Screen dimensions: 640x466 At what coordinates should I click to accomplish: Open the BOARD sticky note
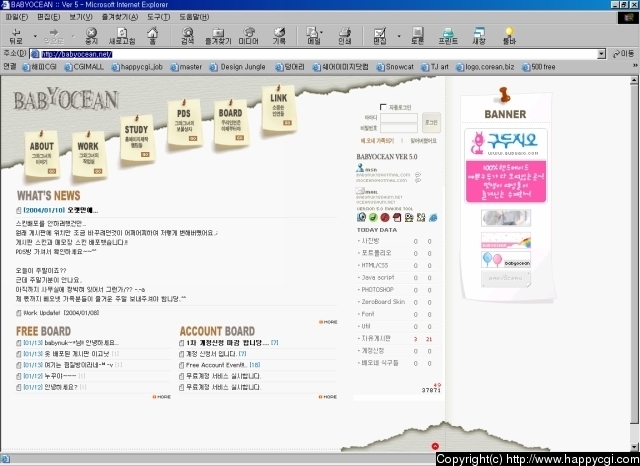[231, 122]
